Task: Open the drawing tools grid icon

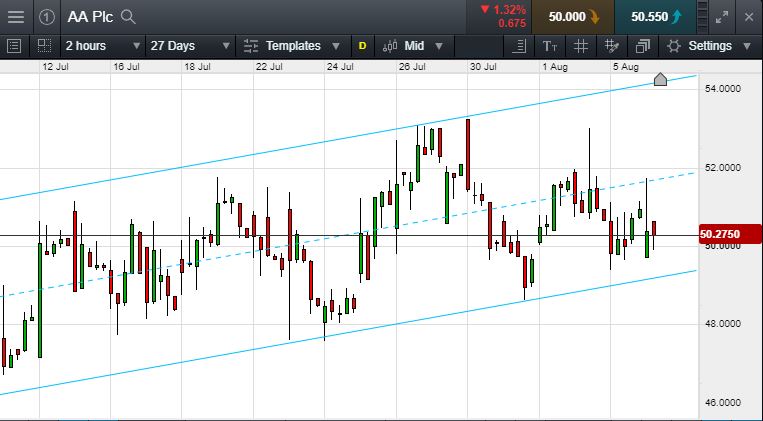Action: tap(611, 46)
